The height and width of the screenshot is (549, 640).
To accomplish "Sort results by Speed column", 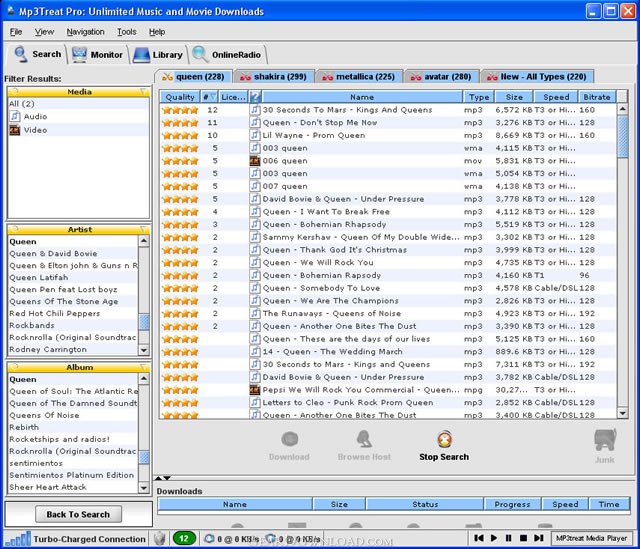I will pyautogui.click(x=556, y=97).
